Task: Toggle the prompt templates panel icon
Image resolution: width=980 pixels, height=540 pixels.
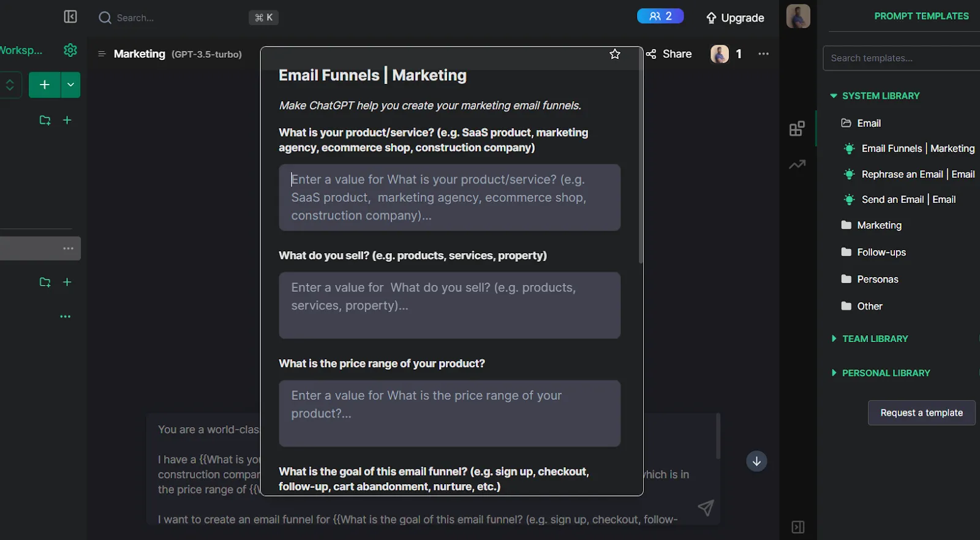Action: (797, 128)
